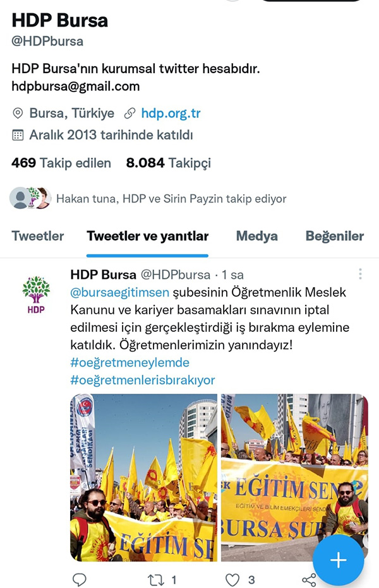Tap the reply speech bubble icon
This screenshot has width=379, height=588.
click(79, 580)
